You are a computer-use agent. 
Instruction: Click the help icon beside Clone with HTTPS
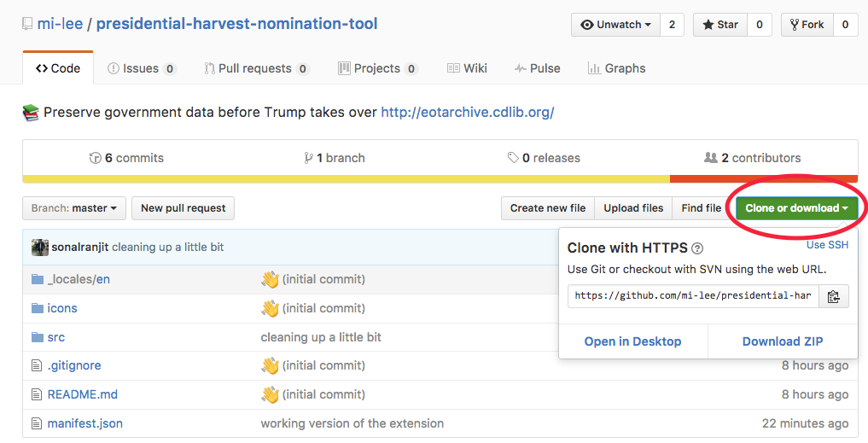click(x=697, y=248)
